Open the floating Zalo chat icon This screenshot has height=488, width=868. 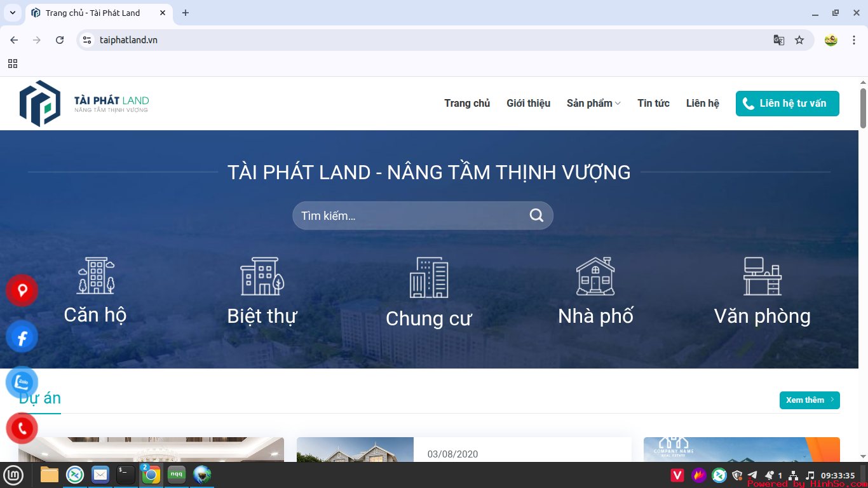pos(22,382)
